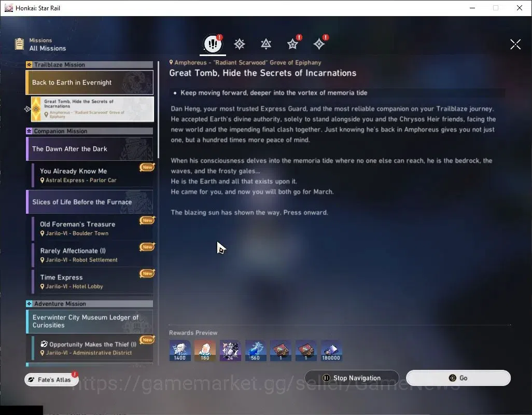Click the Jarilo-VI - Boulder Town location

point(77,233)
